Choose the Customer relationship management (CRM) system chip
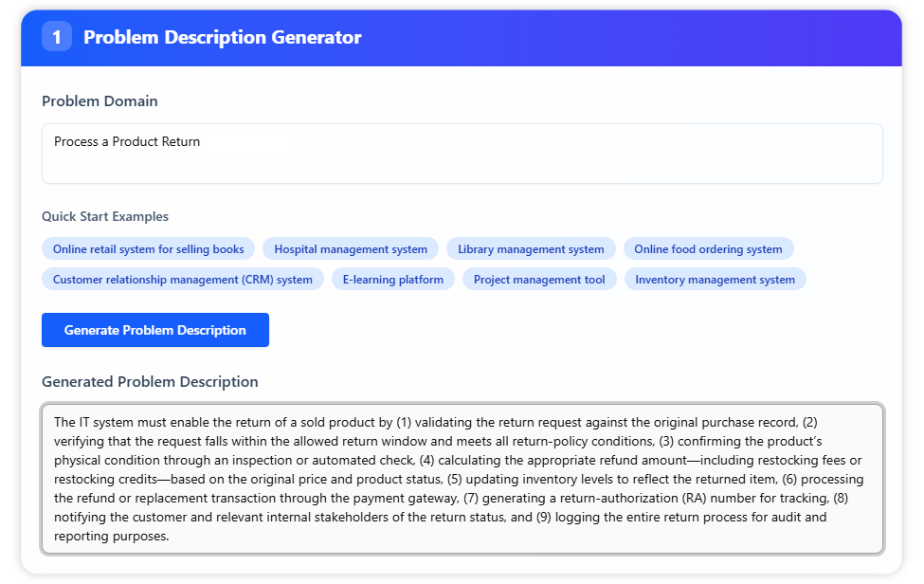Screen dimensions: 924x584 (x=183, y=280)
